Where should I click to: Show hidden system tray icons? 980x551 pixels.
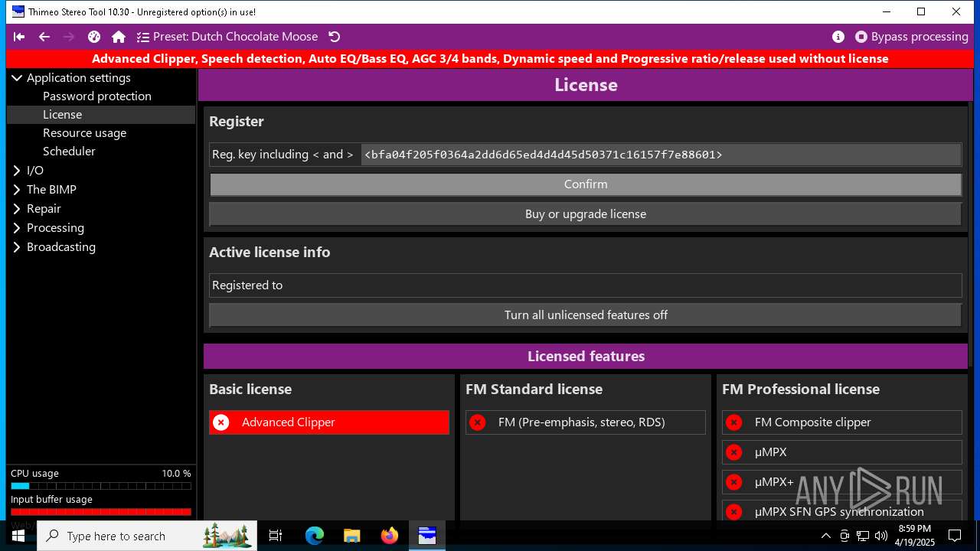(x=826, y=536)
